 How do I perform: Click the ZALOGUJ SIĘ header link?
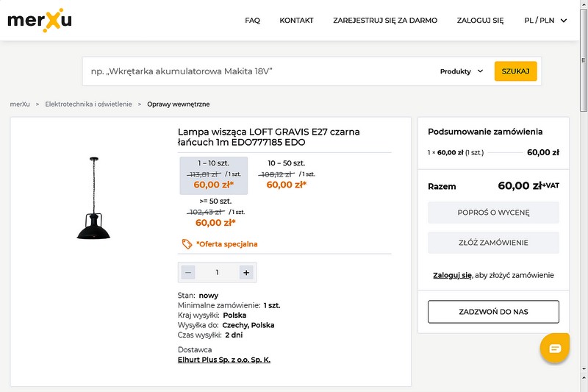(480, 21)
